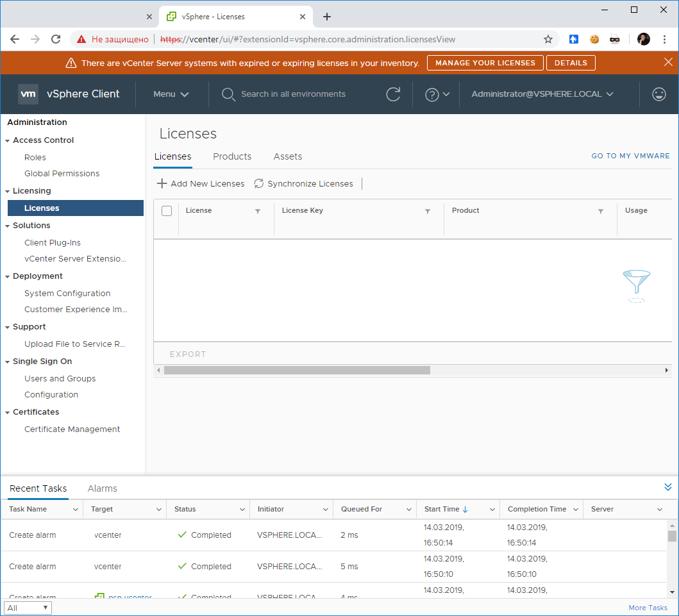
Task: Open Client Plug-Ins
Action: (x=53, y=243)
